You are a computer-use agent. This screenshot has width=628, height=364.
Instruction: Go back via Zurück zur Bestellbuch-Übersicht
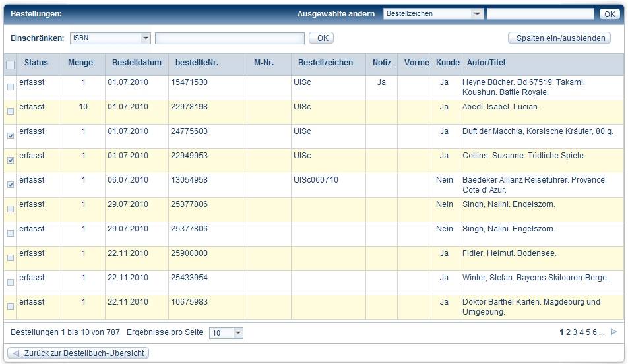78,353
